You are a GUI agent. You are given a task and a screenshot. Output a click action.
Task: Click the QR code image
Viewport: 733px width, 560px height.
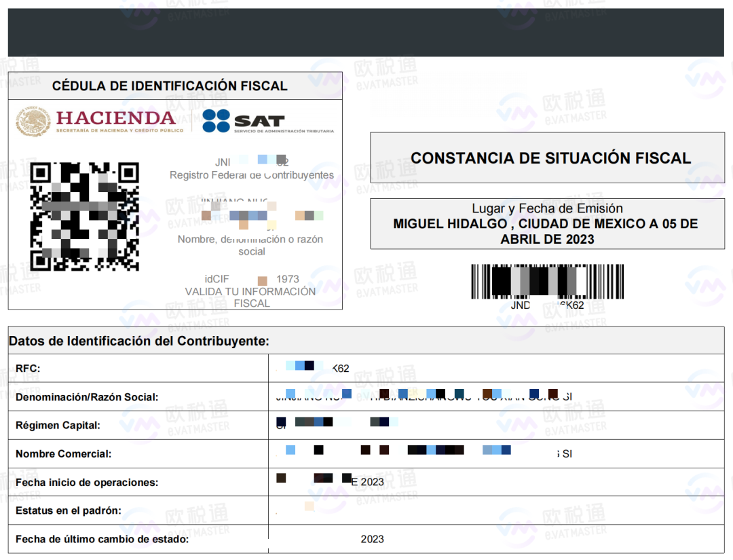85,217
